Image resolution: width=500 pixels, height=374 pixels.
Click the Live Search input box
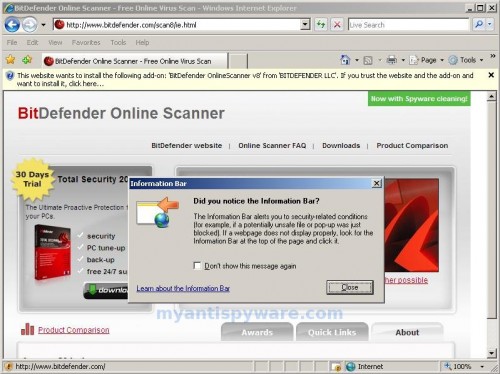[x=408, y=25]
